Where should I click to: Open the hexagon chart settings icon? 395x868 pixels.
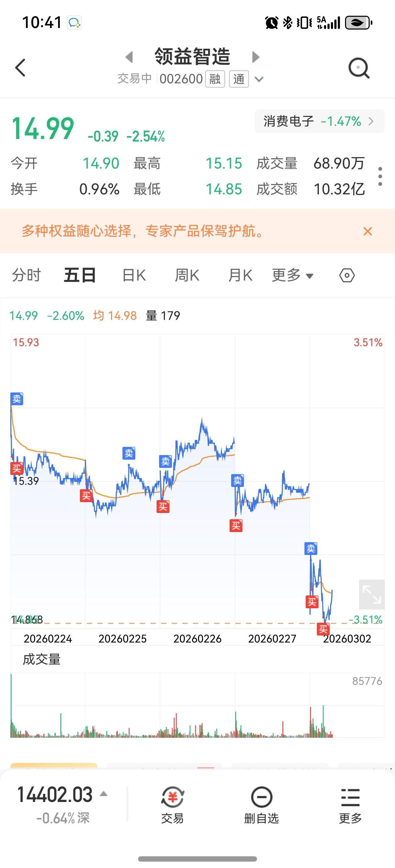coord(347,275)
